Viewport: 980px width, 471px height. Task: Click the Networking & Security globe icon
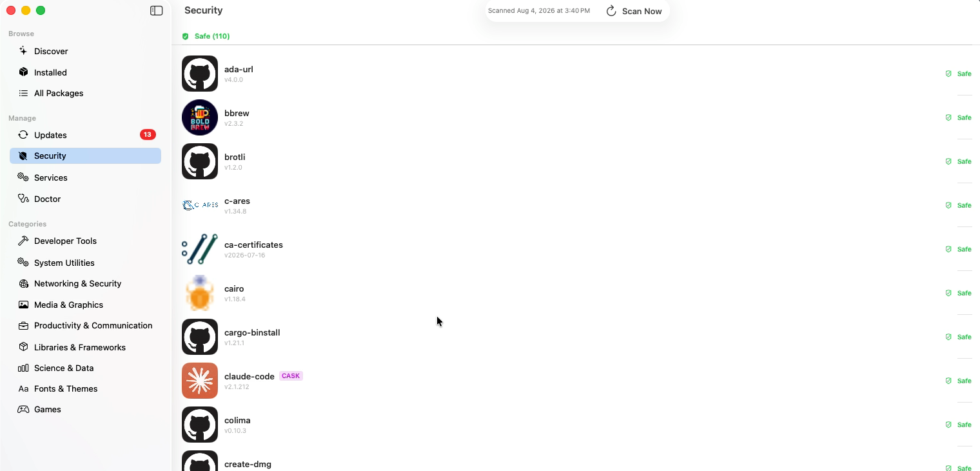pyautogui.click(x=23, y=283)
